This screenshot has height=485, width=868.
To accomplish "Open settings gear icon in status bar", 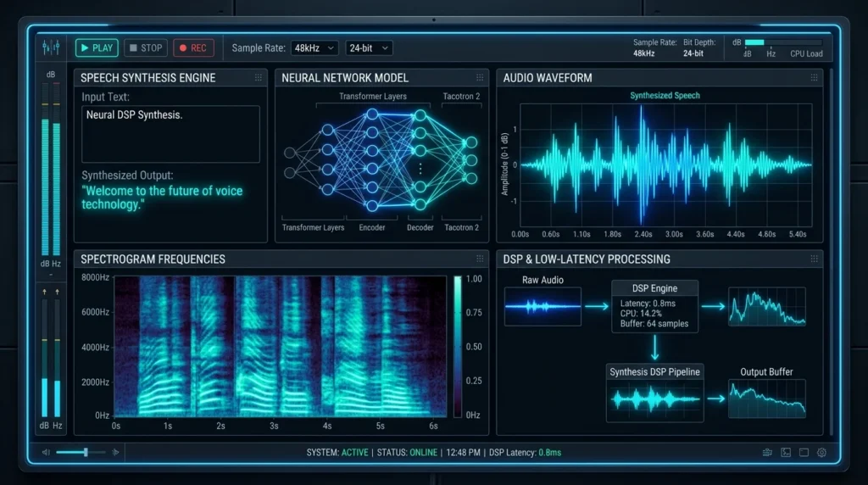I will (x=822, y=452).
